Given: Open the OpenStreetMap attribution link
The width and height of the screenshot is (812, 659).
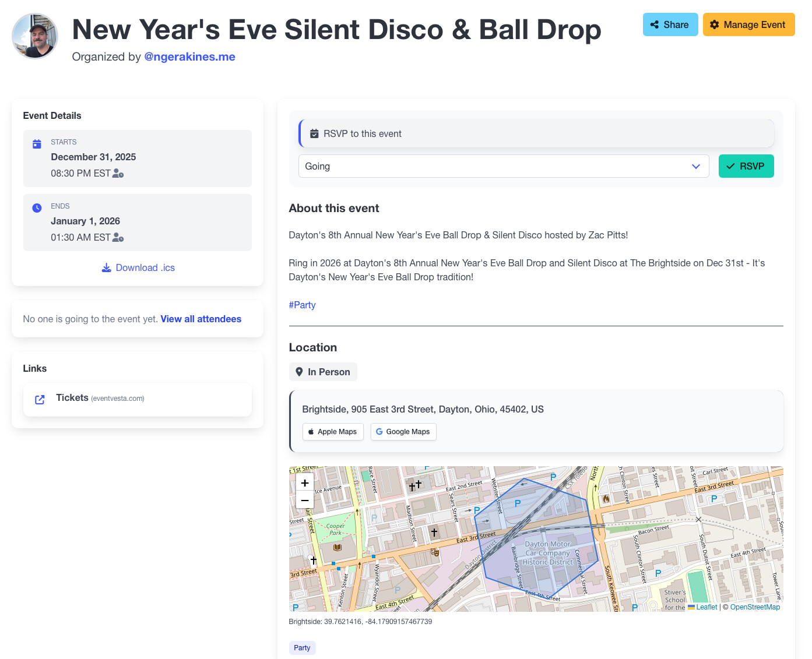Looking at the screenshot, I should pyautogui.click(x=754, y=607).
